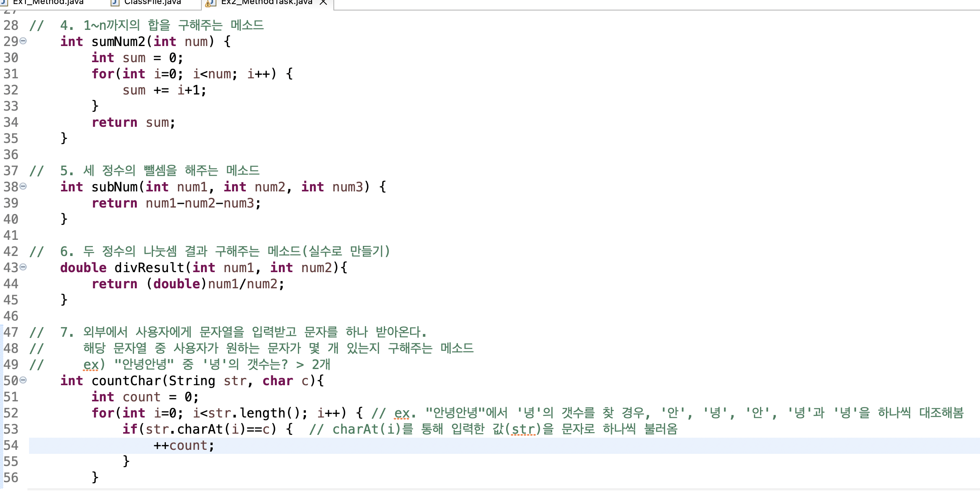Place cursor on the ++count statement

[184, 445]
